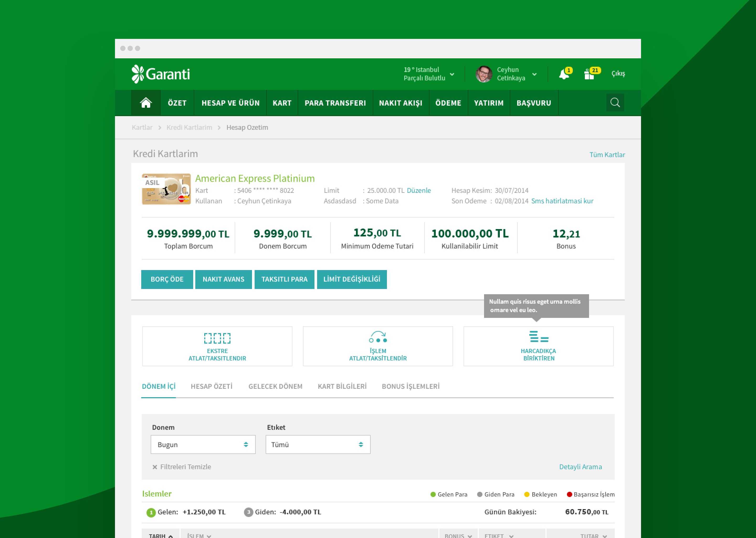
Task: Click the American Express Platinium title
Action: 255,179
